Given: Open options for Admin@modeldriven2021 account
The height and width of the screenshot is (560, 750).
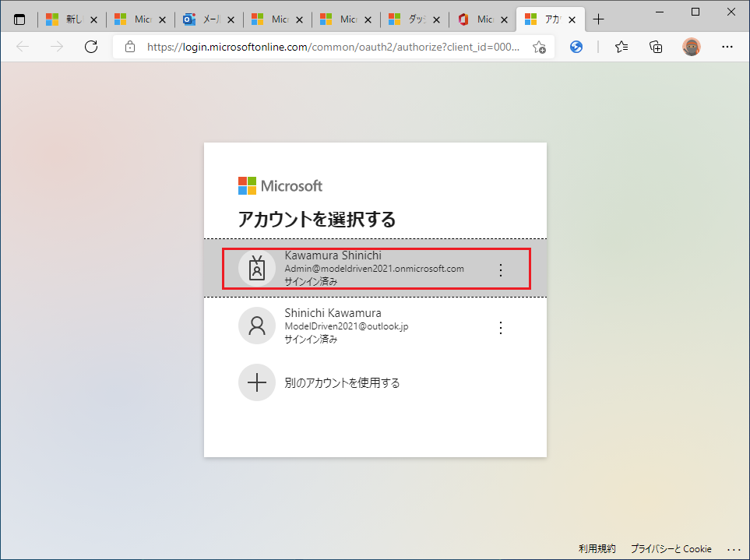Looking at the screenshot, I should point(500,269).
